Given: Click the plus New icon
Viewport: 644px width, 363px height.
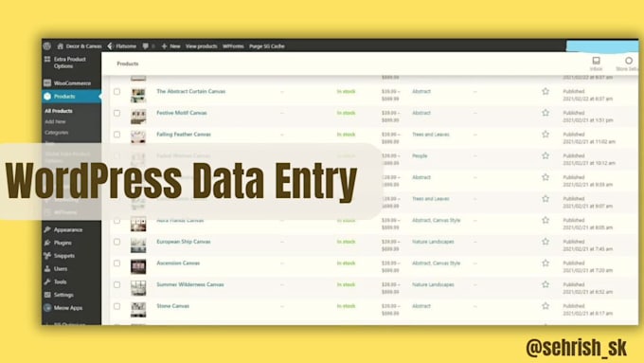Looking at the screenshot, I should point(164,46).
